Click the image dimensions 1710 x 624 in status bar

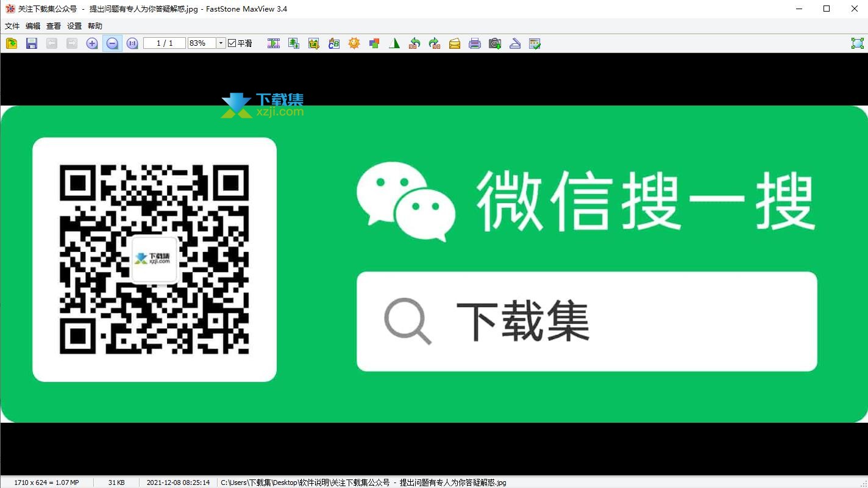pos(46,483)
